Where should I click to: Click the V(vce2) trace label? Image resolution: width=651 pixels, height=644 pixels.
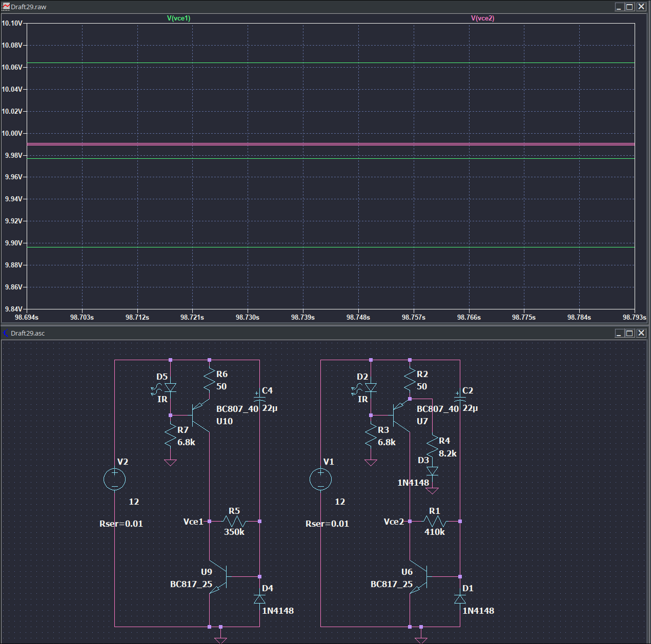click(482, 18)
